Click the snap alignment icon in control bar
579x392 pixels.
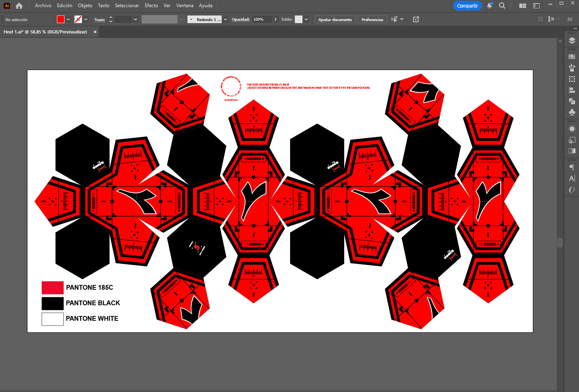tap(551, 19)
